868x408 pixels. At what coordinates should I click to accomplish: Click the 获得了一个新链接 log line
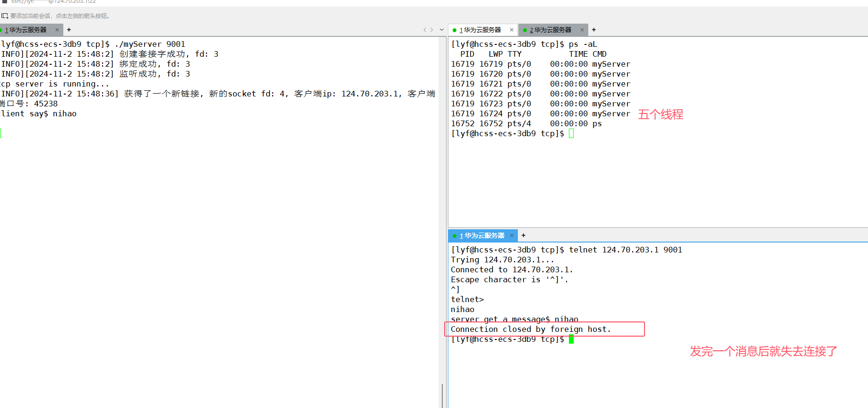218,99
